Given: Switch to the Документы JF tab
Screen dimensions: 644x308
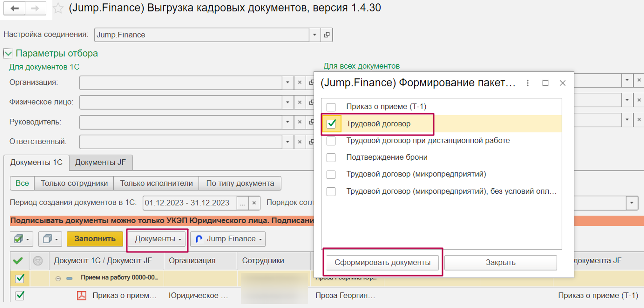Looking at the screenshot, I should 100,163.
